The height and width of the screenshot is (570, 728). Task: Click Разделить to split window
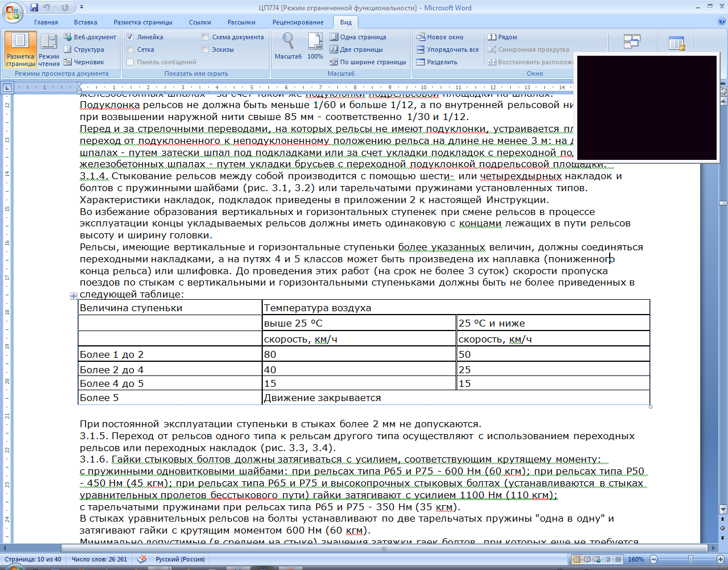(437, 62)
